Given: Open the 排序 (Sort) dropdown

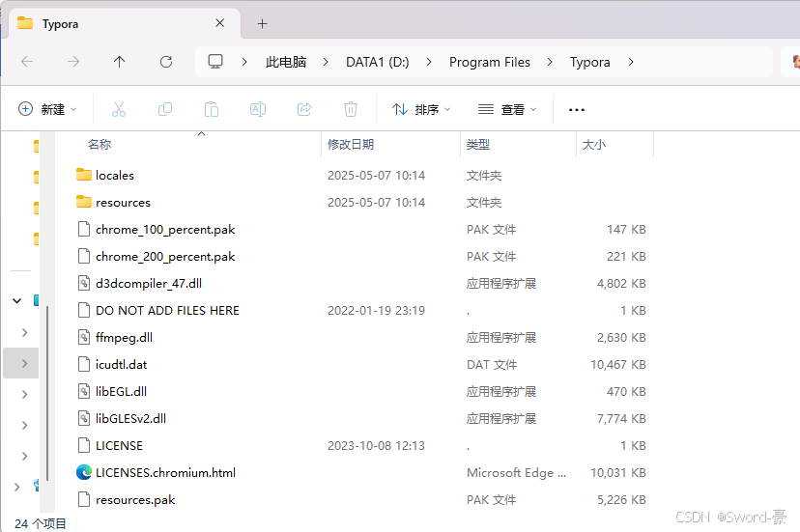Looking at the screenshot, I should pyautogui.click(x=421, y=109).
